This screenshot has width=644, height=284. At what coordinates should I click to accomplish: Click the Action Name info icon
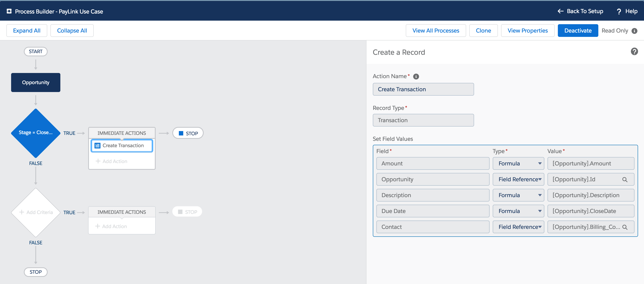click(416, 76)
